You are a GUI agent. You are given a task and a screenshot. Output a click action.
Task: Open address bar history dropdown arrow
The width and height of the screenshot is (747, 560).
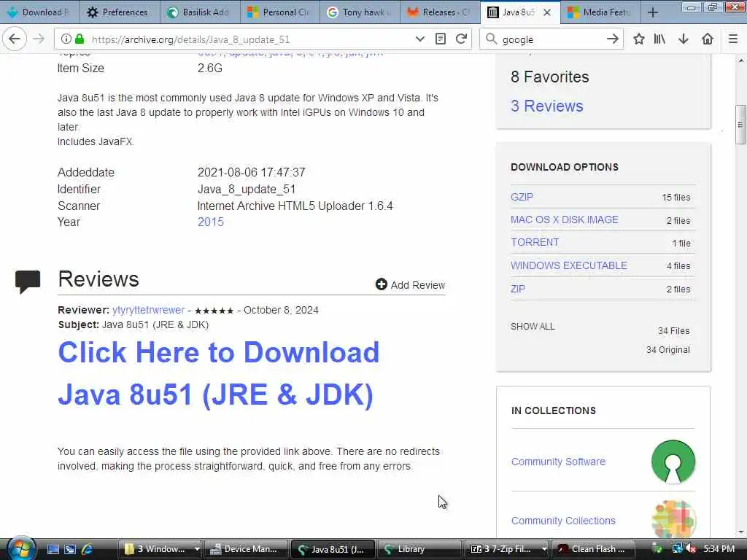point(419,39)
